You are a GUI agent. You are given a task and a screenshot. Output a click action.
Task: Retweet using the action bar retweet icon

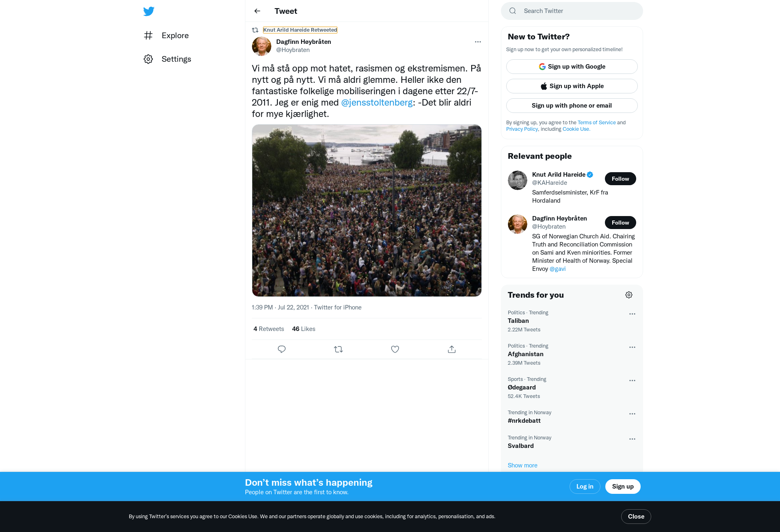[338, 349]
